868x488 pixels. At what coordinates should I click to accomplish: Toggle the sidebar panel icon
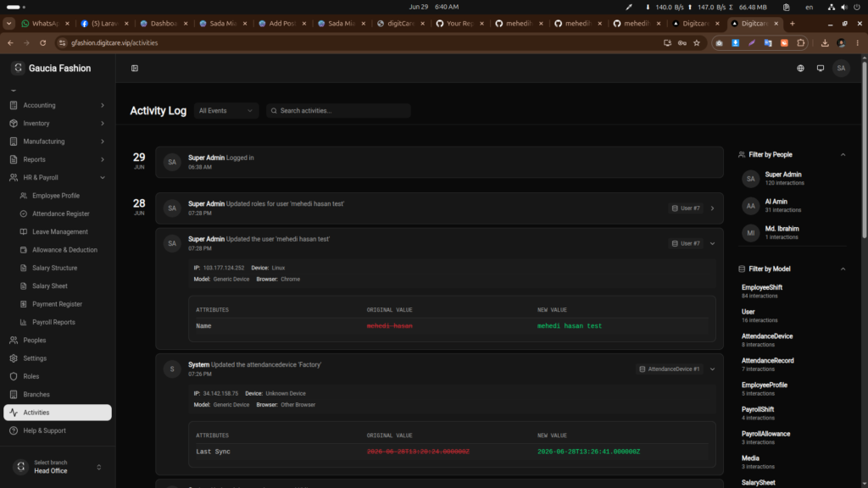pos(135,68)
